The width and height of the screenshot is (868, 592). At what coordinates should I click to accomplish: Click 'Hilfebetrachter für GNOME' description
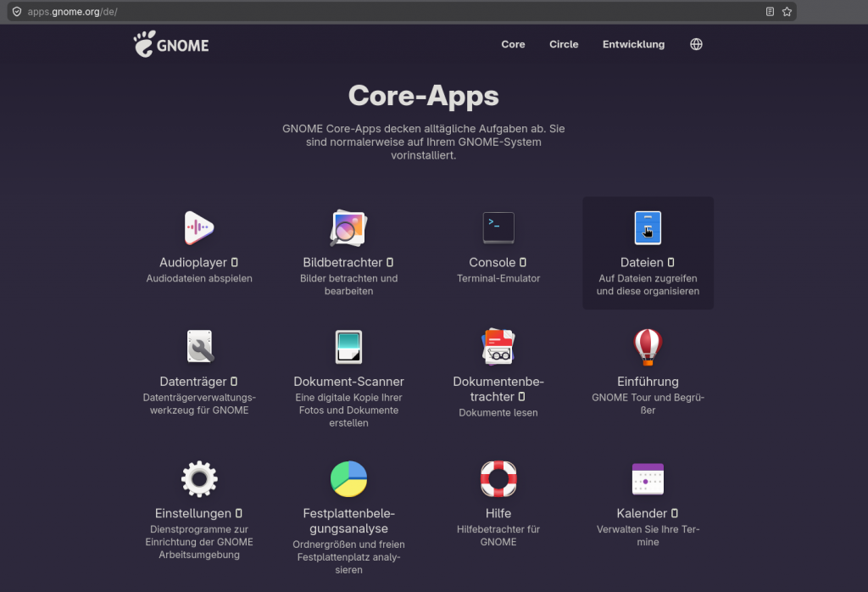click(498, 535)
